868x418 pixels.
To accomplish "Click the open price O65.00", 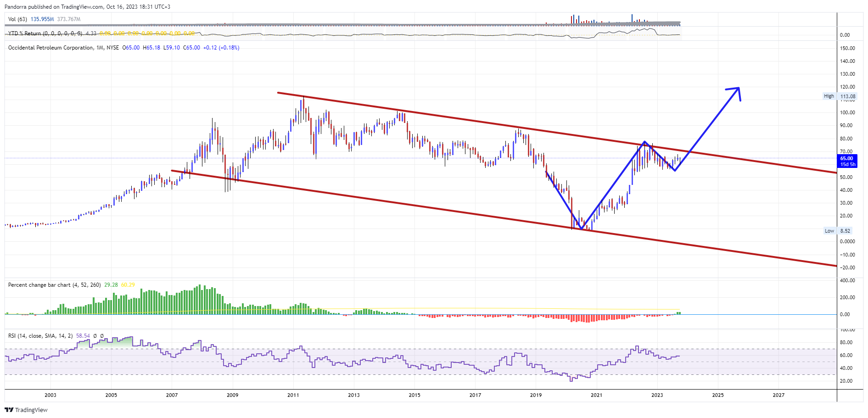I will point(131,48).
